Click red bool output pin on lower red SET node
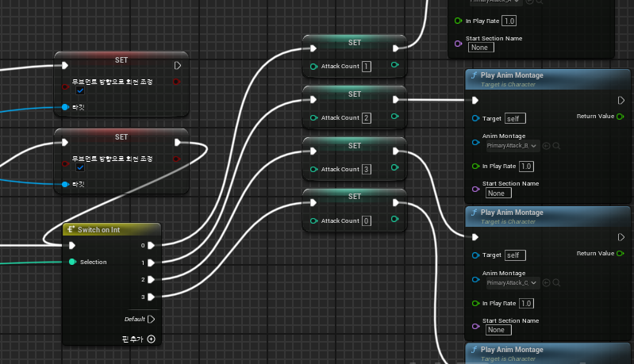Screen dimensions: 634x364 tap(176, 159)
